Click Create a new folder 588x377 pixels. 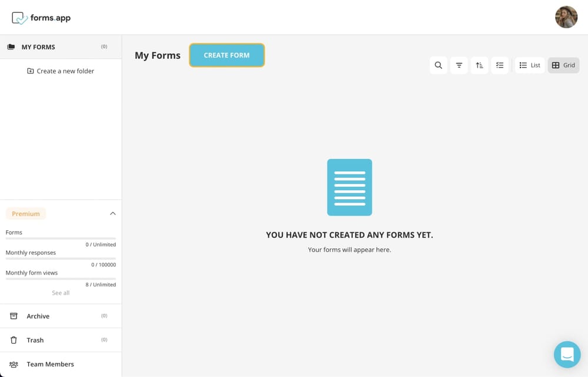click(61, 71)
